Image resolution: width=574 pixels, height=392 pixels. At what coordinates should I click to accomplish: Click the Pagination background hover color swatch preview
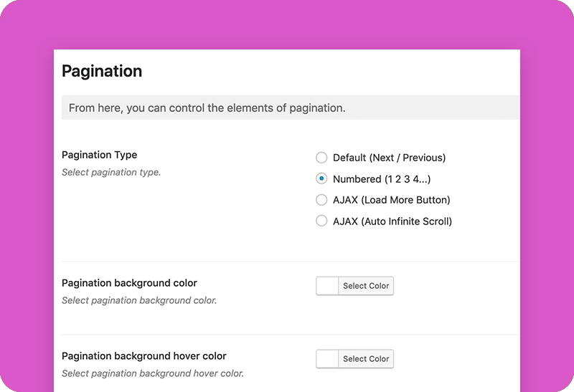click(x=327, y=359)
